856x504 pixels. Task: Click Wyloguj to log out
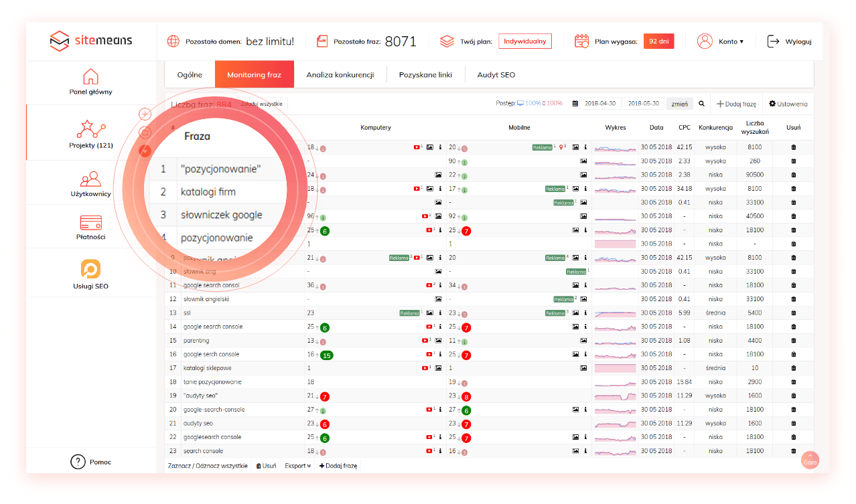click(790, 41)
